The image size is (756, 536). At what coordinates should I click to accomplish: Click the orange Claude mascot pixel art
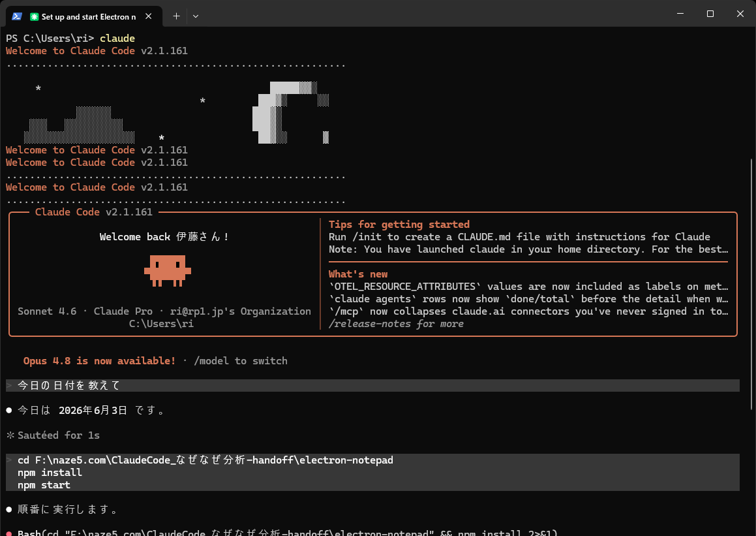click(167, 271)
